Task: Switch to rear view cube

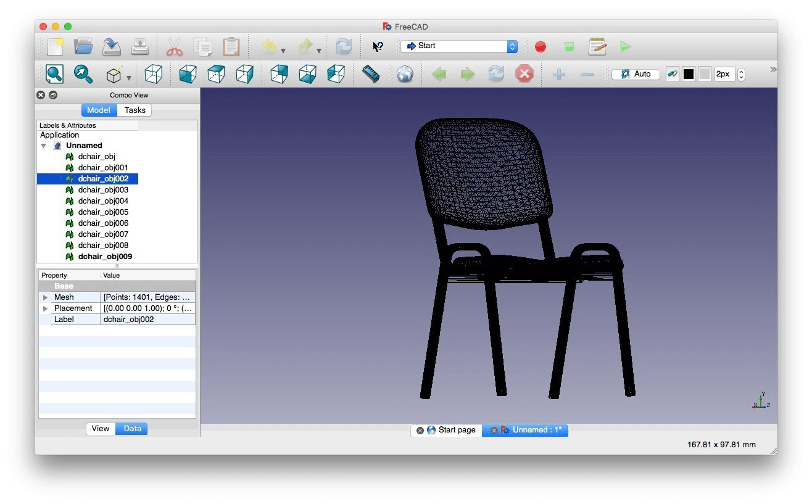Action: [x=279, y=74]
